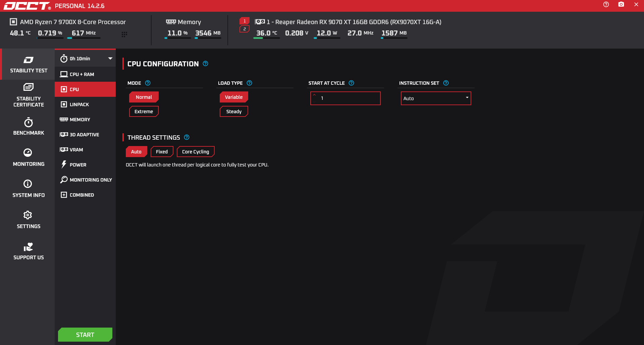Set load type to Steady
This screenshot has height=345, width=644.
[x=234, y=112]
